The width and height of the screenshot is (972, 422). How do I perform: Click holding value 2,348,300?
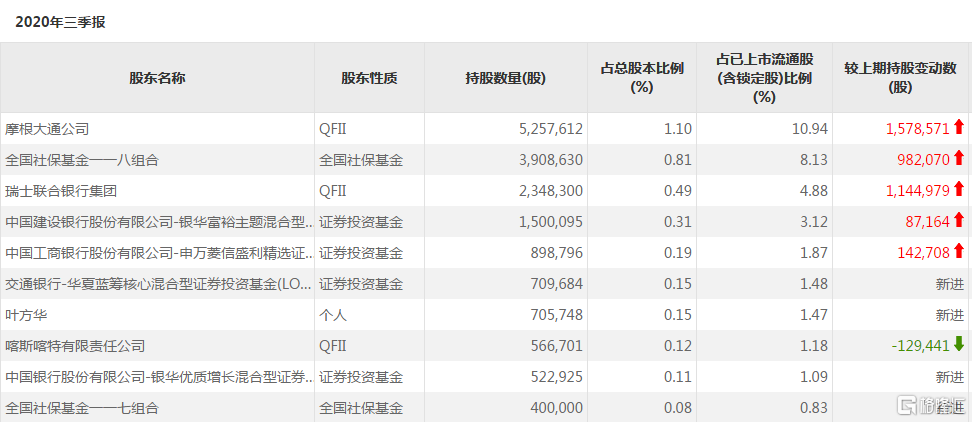(x=550, y=191)
